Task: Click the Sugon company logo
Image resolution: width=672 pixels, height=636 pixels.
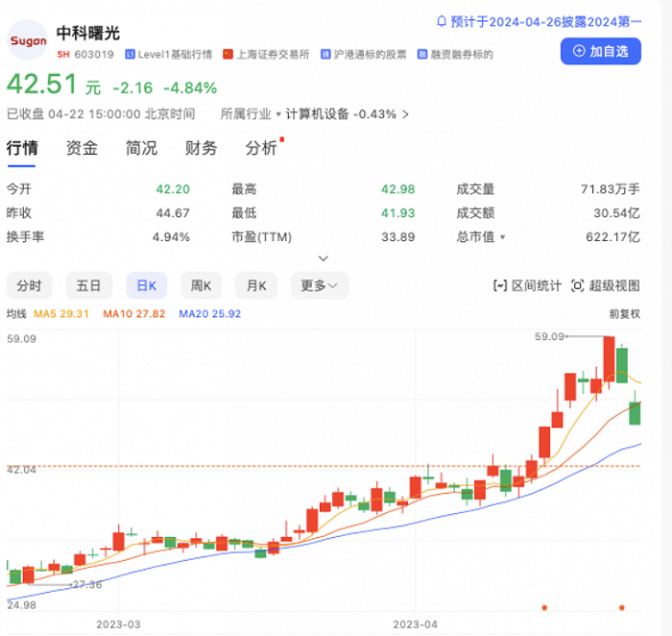Action: (x=28, y=40)
